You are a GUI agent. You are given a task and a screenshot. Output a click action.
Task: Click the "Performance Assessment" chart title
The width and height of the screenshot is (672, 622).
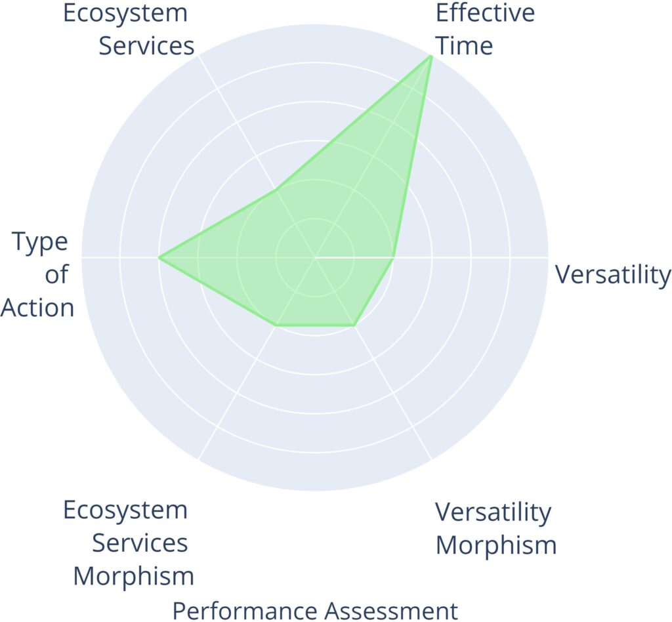[315, 610]
